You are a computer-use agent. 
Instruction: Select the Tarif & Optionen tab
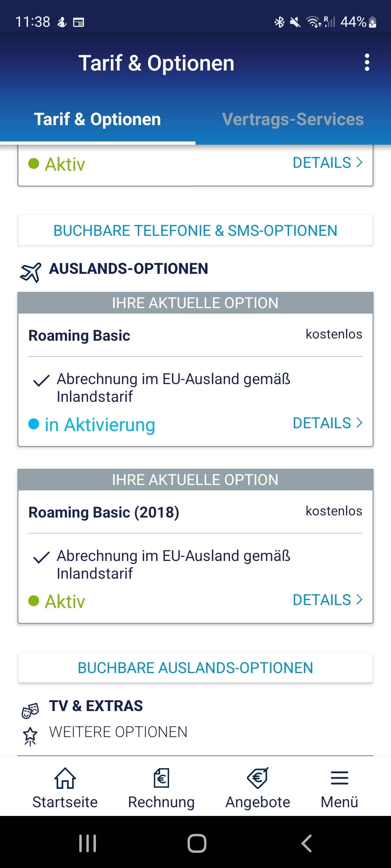(x=97, y=119)
